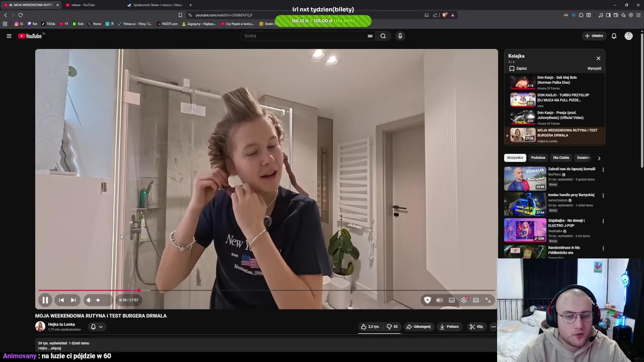Pause the video with the player pause button
This screenshot has width=644, height=362.
pos(45,300)
